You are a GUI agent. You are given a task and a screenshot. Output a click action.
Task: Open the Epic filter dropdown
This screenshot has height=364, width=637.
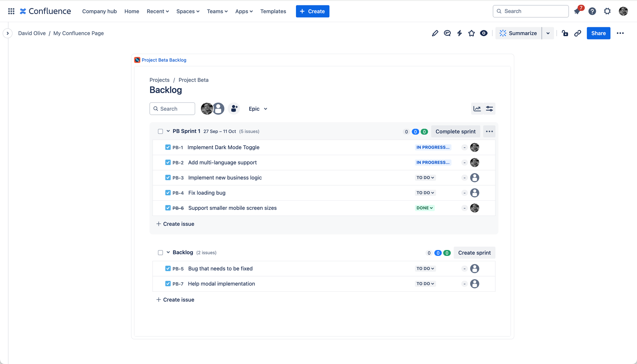coord(258,109)
